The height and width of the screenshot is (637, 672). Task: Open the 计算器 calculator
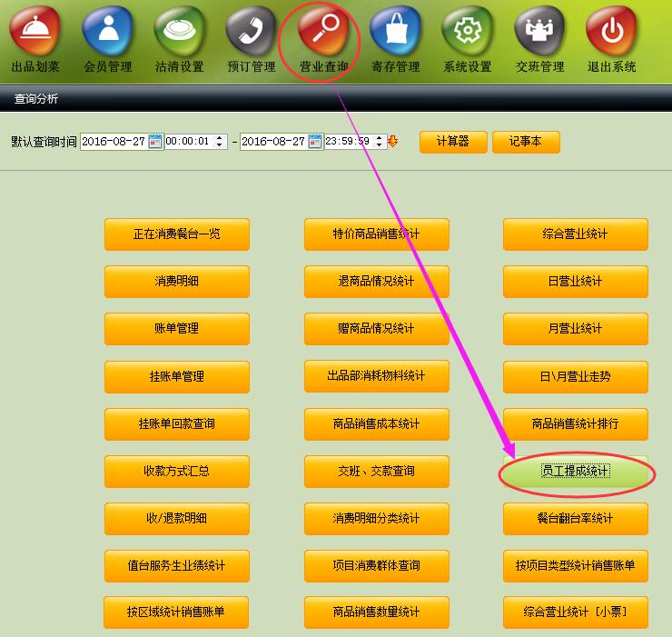tap(453, 142)
